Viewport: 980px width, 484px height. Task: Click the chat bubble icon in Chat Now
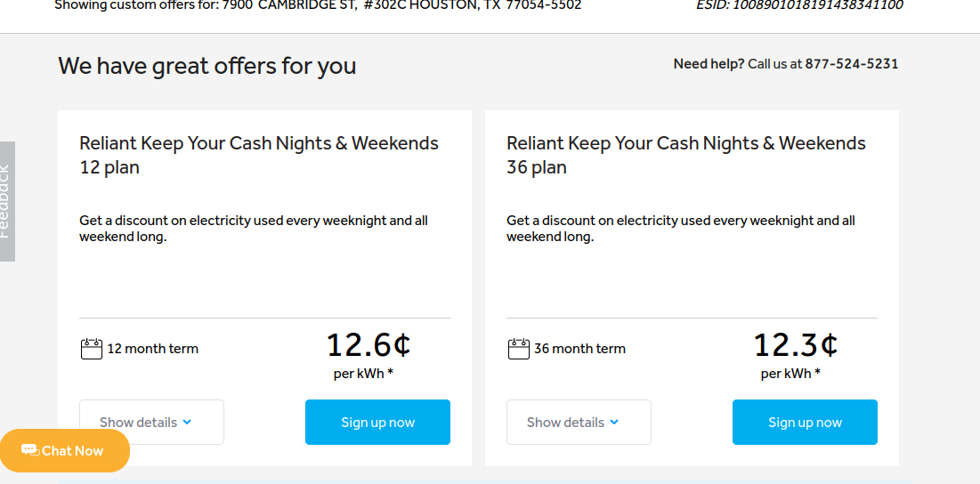(29, 450)
